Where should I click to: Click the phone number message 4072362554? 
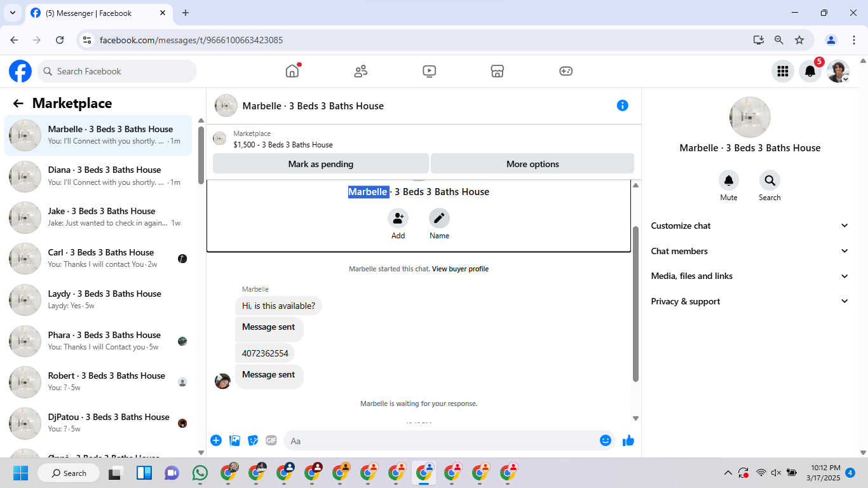pyautogui.click(x=265, y=353)
